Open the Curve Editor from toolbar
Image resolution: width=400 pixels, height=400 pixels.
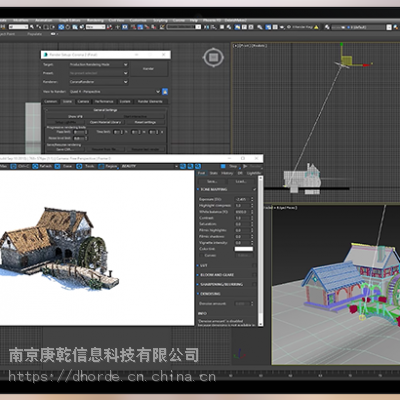244,27
